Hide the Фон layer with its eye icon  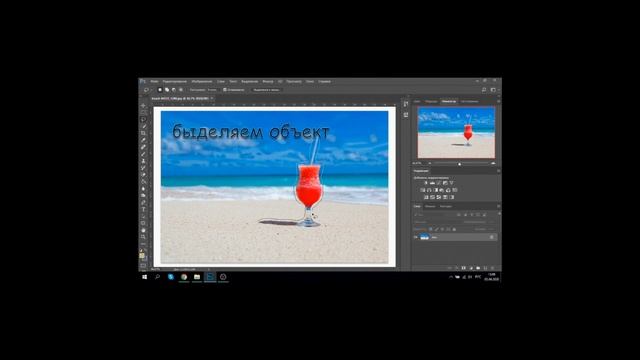tap(416, 237)
